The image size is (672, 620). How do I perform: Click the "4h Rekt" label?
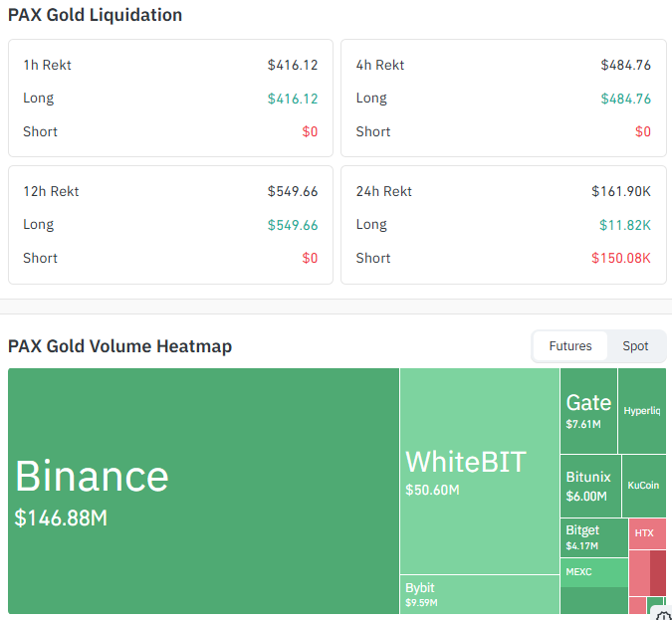point(380,65)
